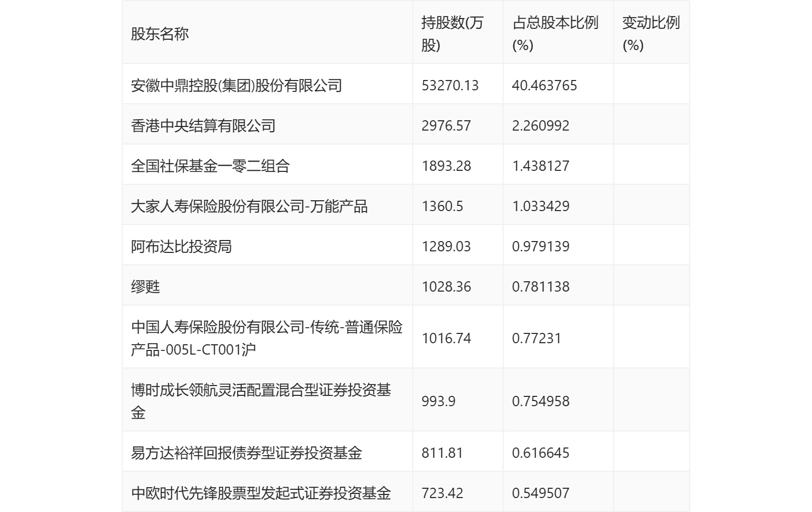Click the percentage 1.438127
812x512 pixels.
pos(541,166)
